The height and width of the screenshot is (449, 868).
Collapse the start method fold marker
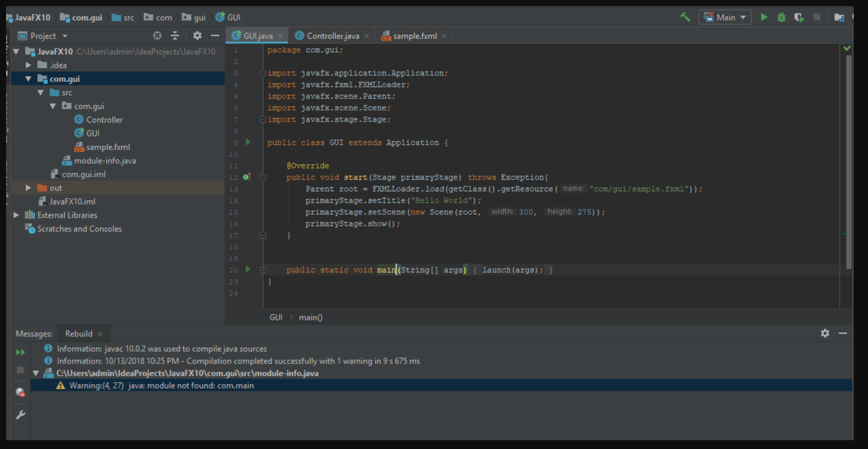(x=263, y=177)
